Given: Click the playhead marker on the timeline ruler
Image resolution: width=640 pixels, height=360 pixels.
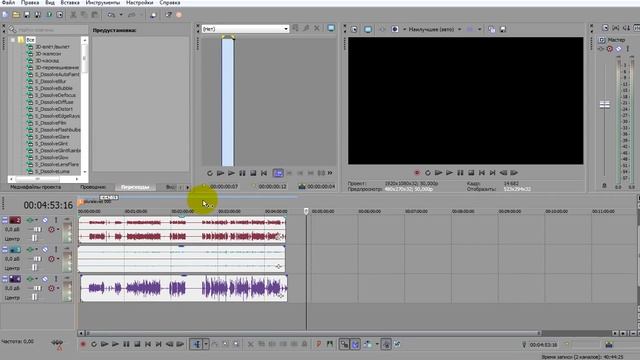Looking at the screenshot, I should 306,211.
